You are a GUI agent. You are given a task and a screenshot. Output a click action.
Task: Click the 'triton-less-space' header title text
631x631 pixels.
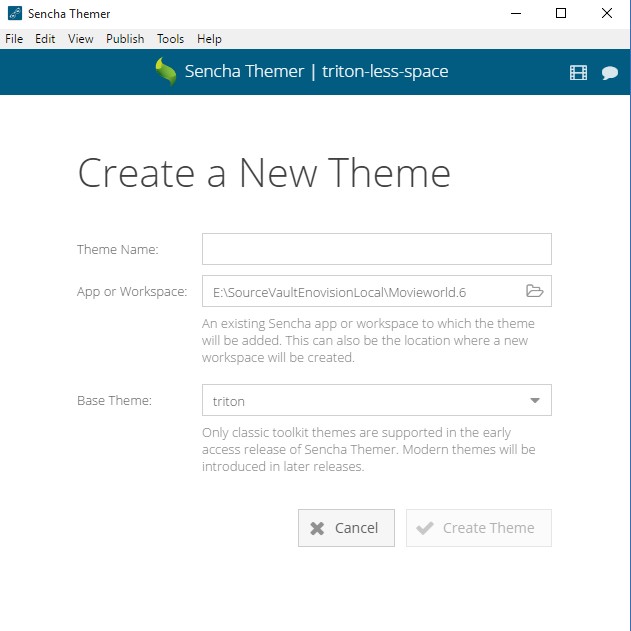(385, 71)
